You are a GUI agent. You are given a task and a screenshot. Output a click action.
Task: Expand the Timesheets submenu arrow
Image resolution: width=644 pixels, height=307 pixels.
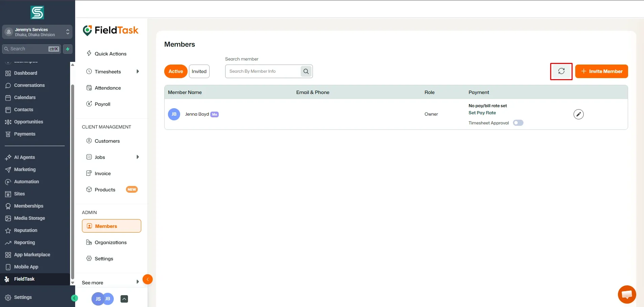[x=137, y=72]
